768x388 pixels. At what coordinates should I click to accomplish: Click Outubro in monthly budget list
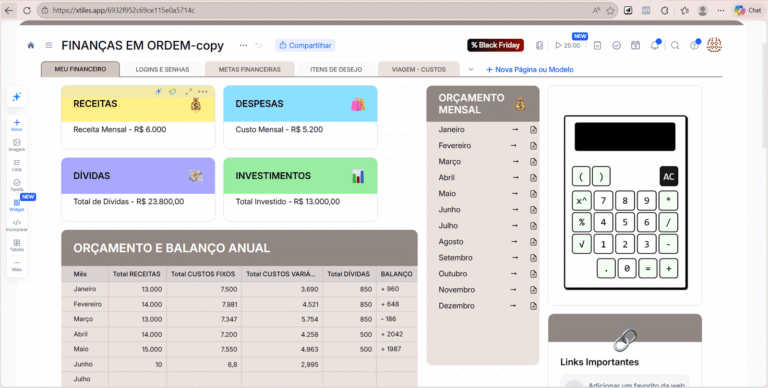[453, 273]
